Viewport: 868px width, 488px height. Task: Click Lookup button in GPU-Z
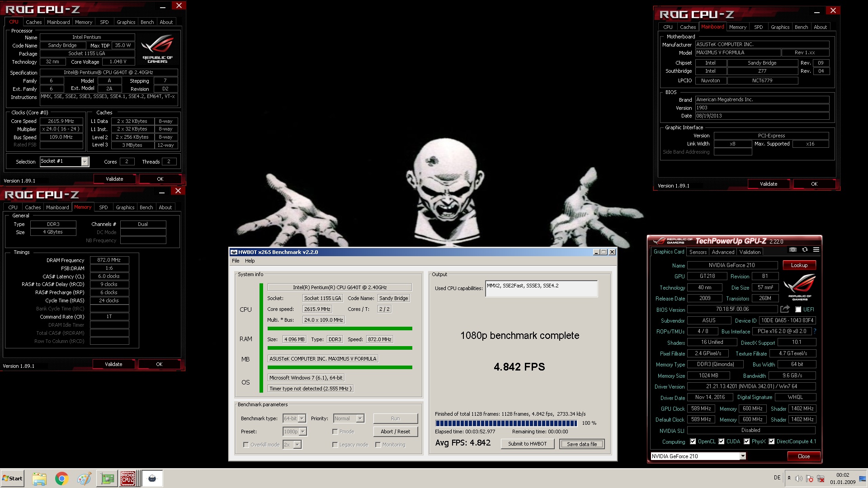pyautogui.click(x=799, y=265)
